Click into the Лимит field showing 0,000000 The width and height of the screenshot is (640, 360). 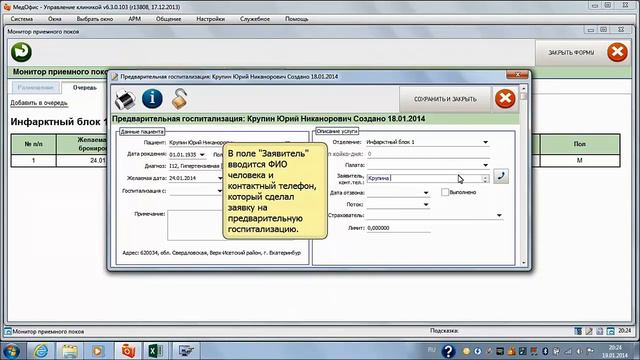tap(398, 228)
